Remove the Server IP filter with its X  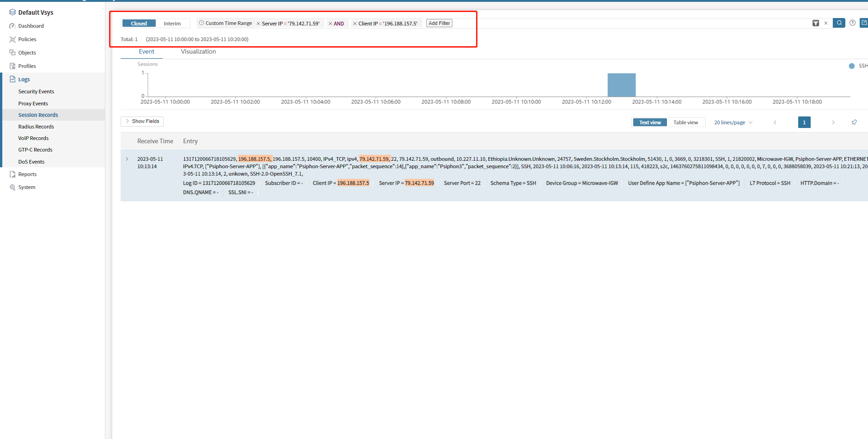[258, 24]
